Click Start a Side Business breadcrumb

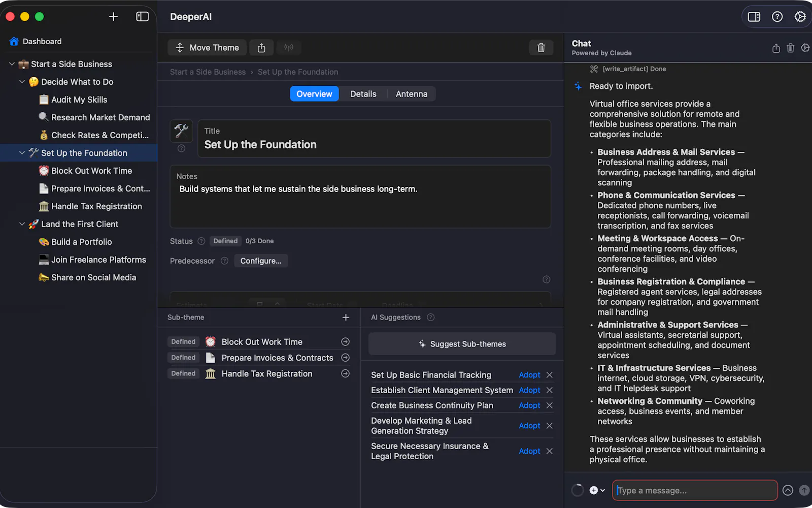pos(208,72)
